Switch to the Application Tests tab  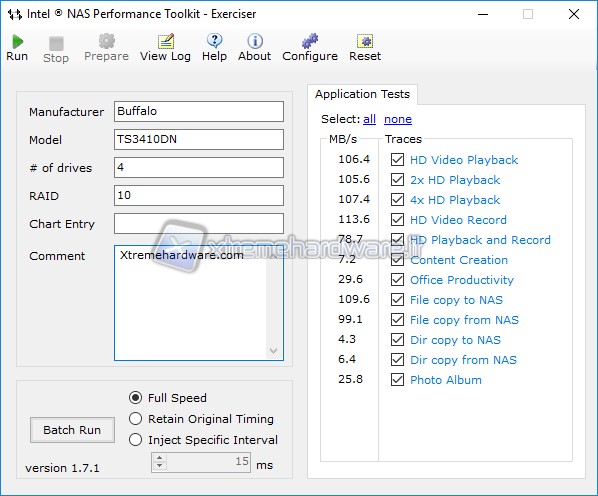tap(362, 94)
